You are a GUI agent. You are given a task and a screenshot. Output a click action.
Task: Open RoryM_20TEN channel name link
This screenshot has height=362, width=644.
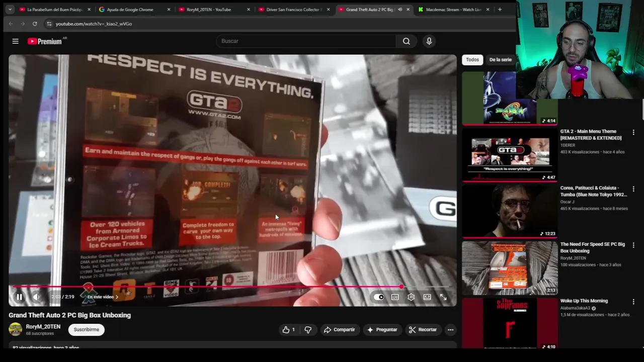click(x=43, y=327)
